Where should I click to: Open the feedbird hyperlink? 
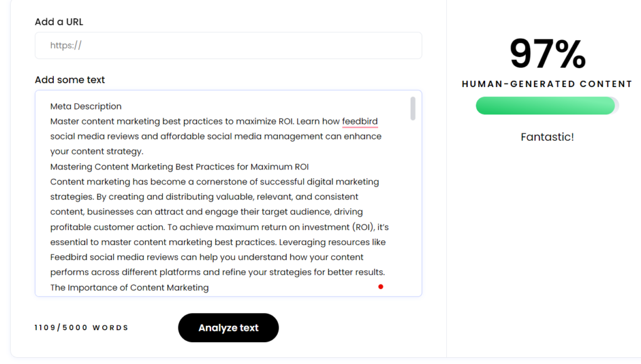pos(359,121)
